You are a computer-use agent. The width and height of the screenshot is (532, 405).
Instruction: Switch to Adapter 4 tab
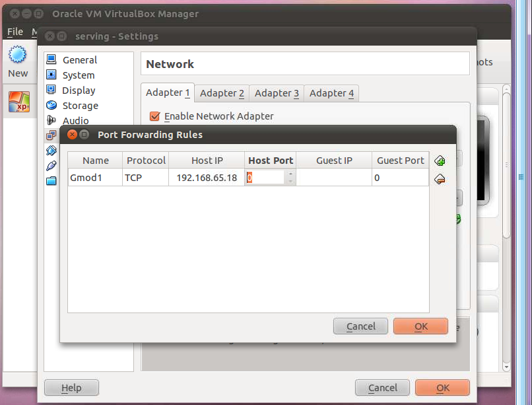pyautogui.click(x=331, y=93)
